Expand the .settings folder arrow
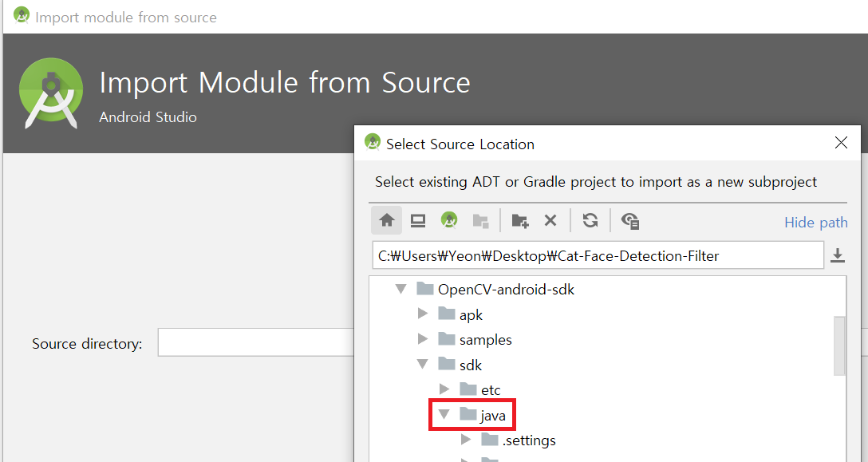868x462 pixels. click(466, 440)
